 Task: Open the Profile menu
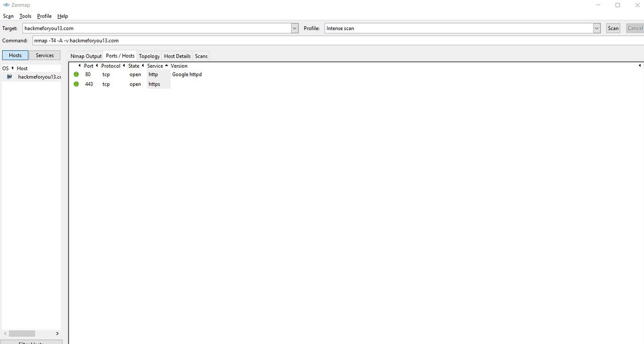[44, 16]
